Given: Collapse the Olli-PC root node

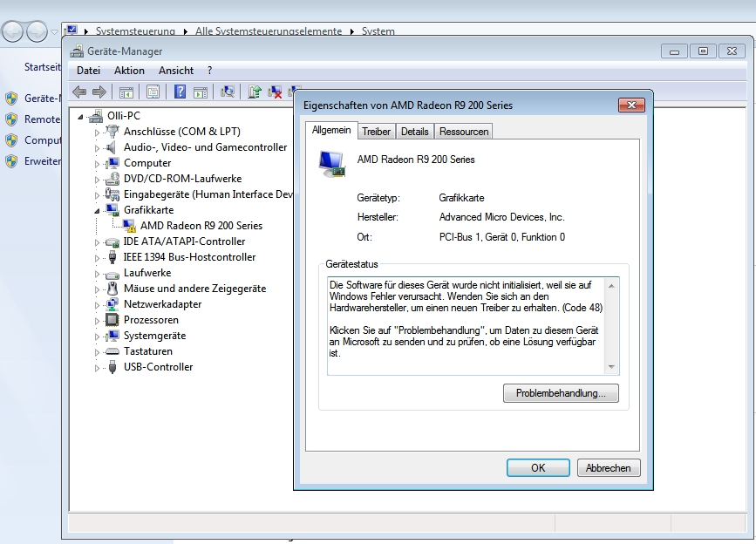Looking at the screenshot, I should 80,117.
